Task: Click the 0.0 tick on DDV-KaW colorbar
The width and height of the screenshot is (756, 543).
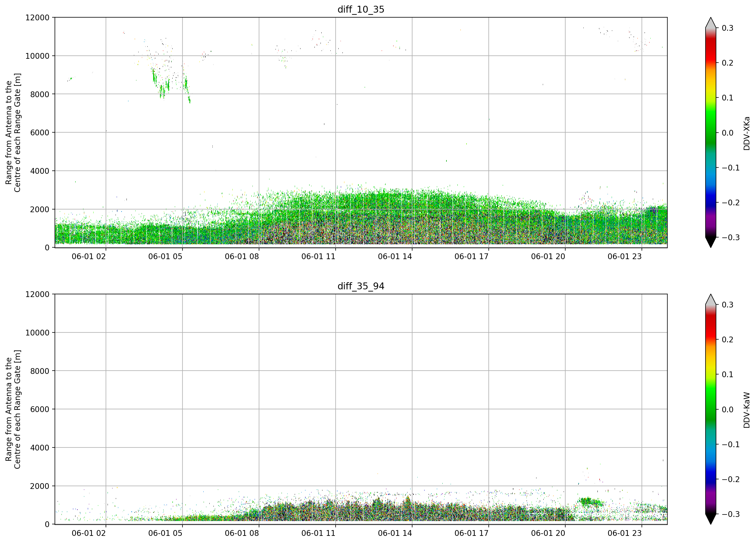Action: click(727, 410)
